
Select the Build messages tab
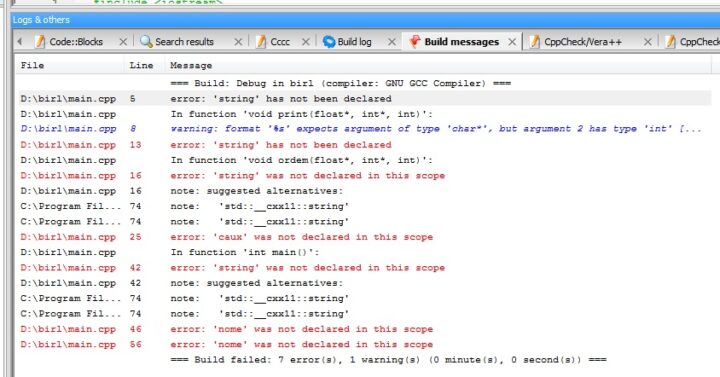[x=461, y=42]
